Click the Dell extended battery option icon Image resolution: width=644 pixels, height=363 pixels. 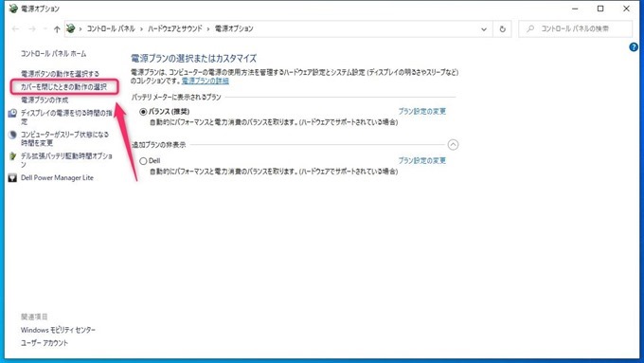point(12,156)
